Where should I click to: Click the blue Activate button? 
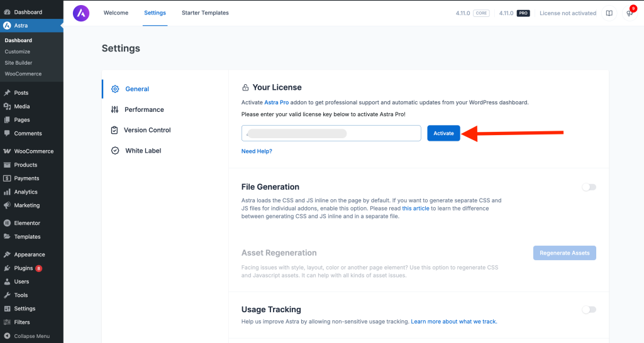click(x=443, y=133)
